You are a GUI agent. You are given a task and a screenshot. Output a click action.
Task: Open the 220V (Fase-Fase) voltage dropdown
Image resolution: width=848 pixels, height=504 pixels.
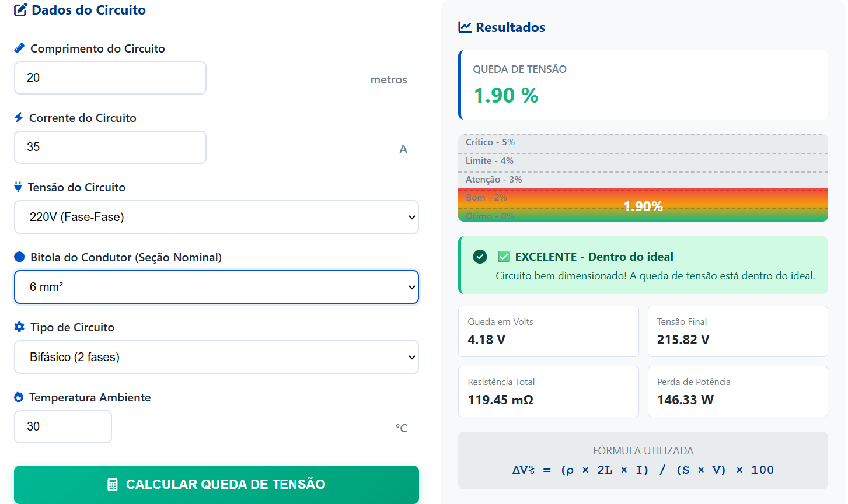point(217,217)
